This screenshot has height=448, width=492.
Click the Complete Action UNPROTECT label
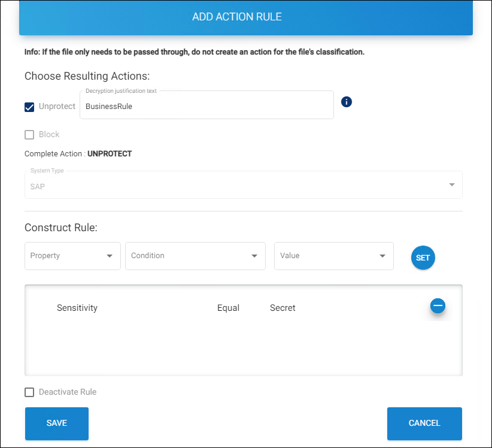[x=78, y=154]
